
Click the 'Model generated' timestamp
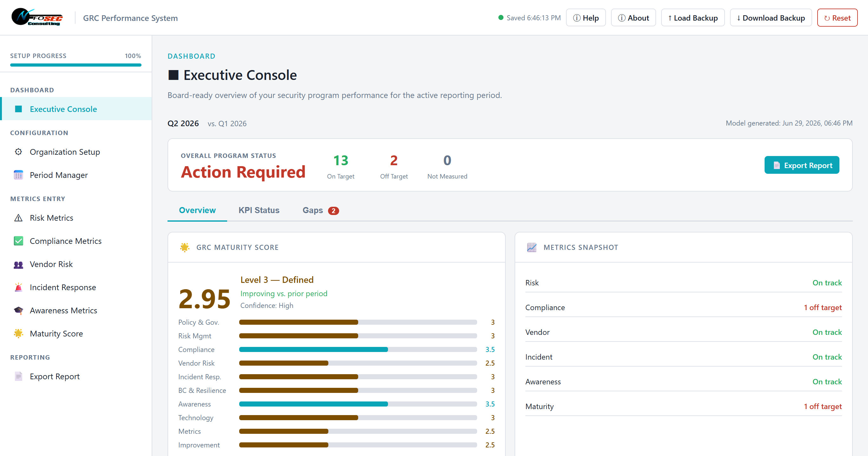(789, 123)
